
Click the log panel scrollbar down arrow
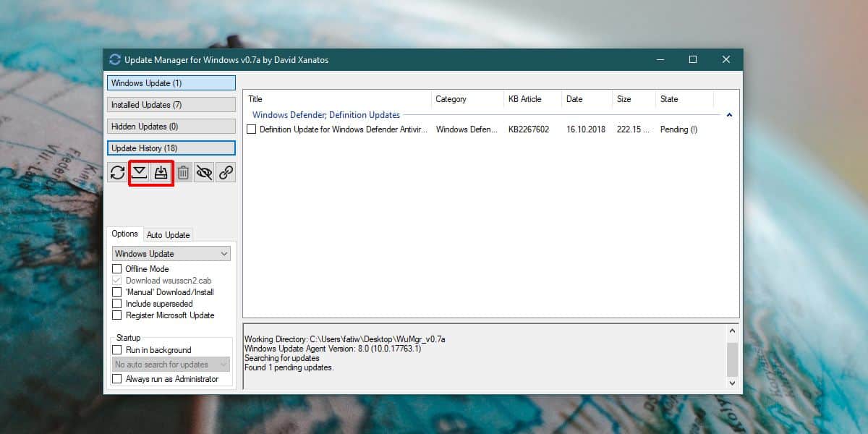click(x=732, y=383)
